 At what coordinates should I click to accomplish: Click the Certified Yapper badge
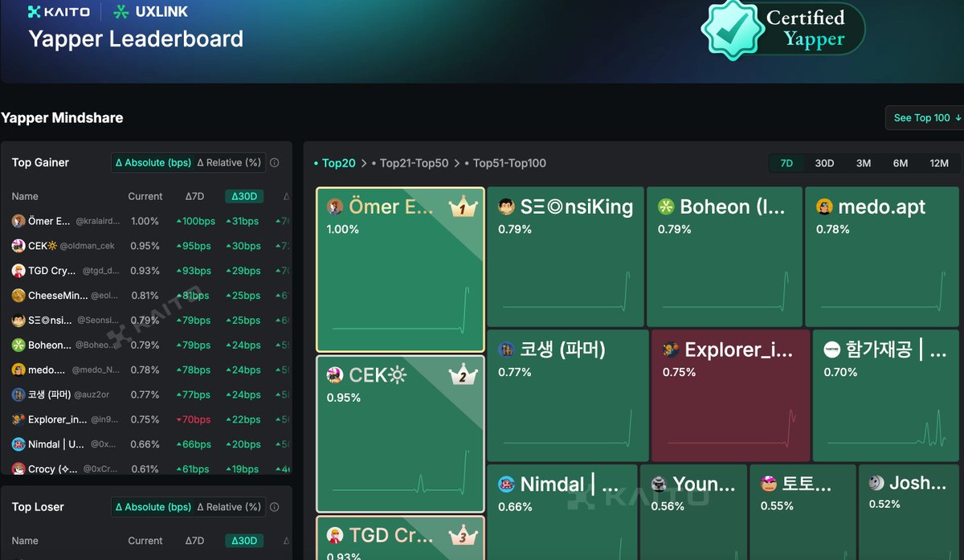point(782,29)
